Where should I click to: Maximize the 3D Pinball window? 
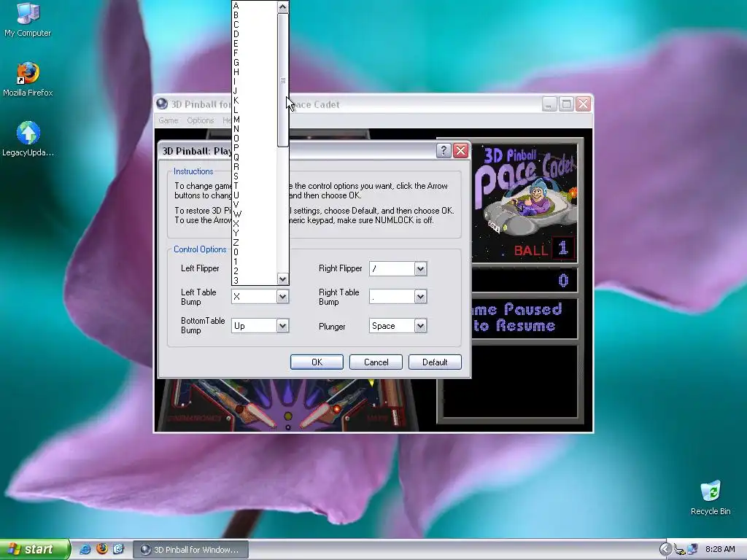click(x=566, y=104)
